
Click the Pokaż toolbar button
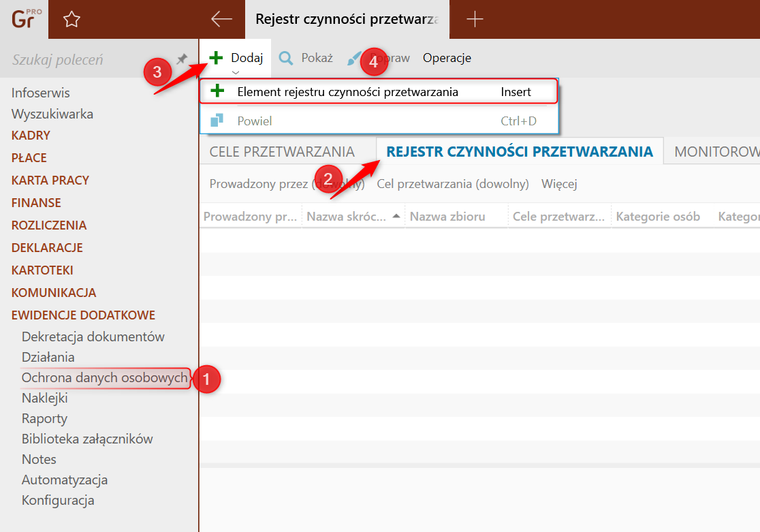pos(306,58)
